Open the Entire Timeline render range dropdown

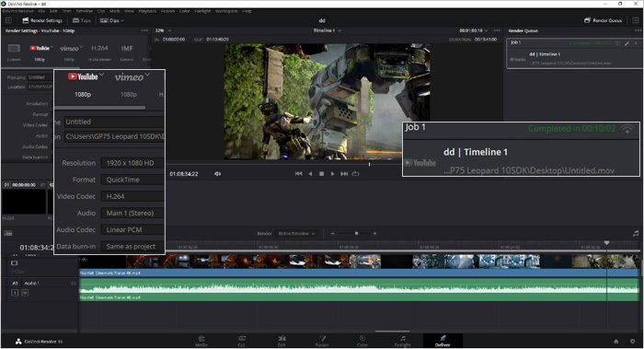coord(296,234)
